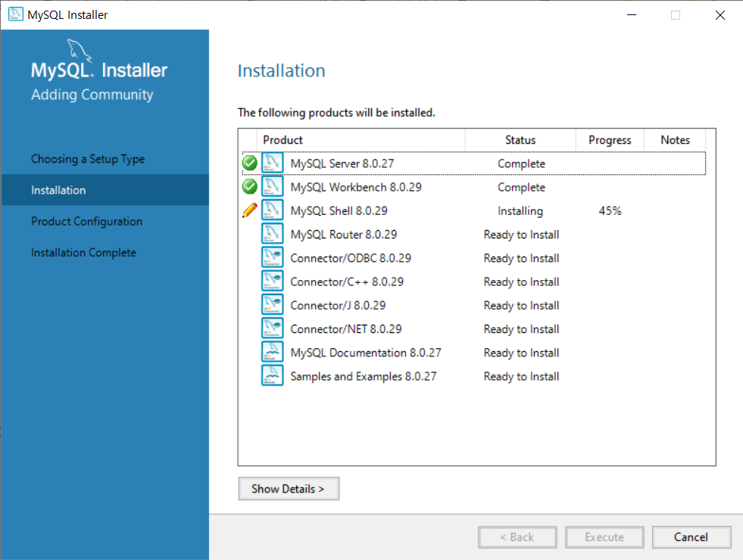
Task: Click the MySQL Installer title bar icon
Action: point(16,14)
